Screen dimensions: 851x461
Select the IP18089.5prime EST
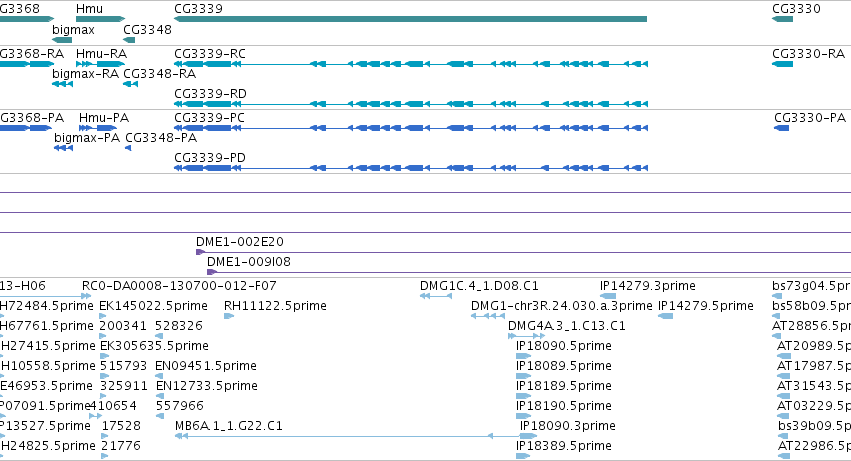coord(523,376)
